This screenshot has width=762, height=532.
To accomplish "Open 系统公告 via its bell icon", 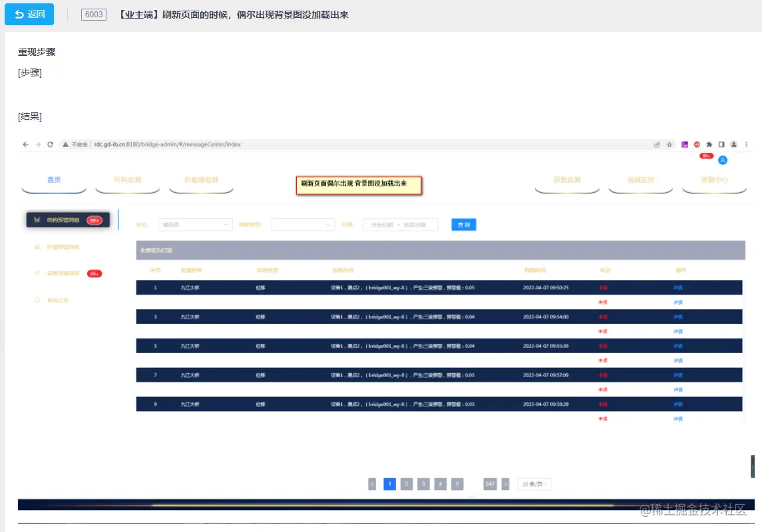I will 37,299.
